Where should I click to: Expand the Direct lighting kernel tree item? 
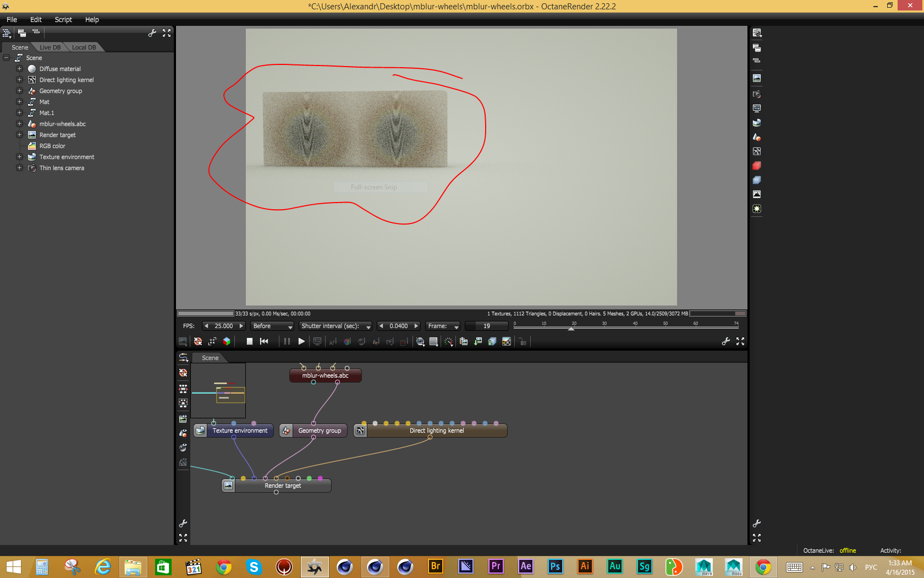[x=19, y=80]
